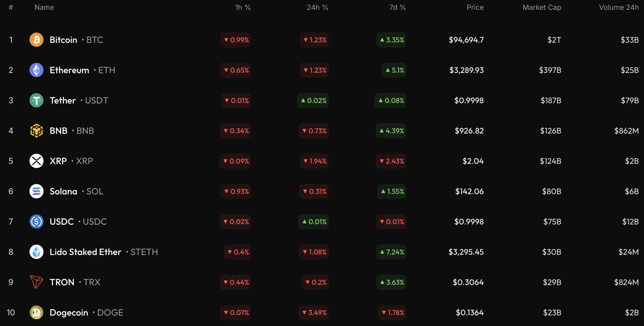Click the Lido Staked Ether droplet icon
Image resolution: width=644 pixels, height=326 pixels.
pyautogui.click(x=36, y=252)
